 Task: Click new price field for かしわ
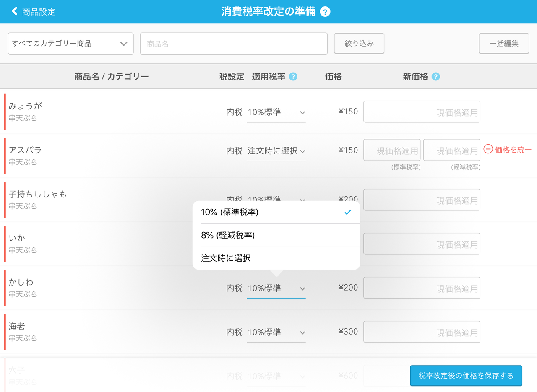[422, 288]
